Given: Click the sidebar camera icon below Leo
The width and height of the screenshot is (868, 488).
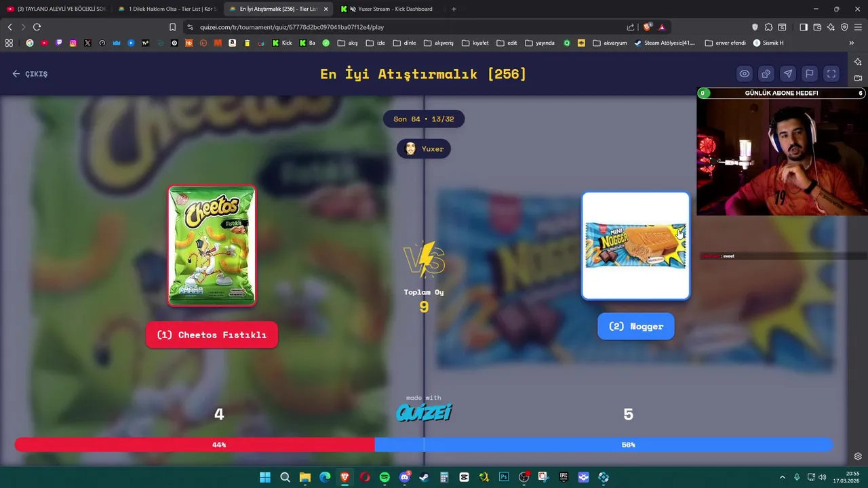Looking at the screenshot, I should [858, 78].
